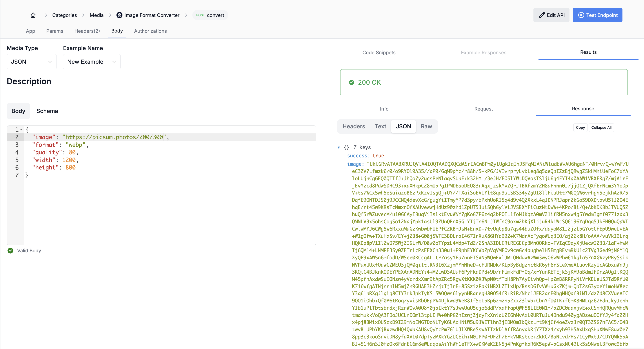Click the POST convert endpoint badge
The image size is (644, 349).
coord(210,15)
